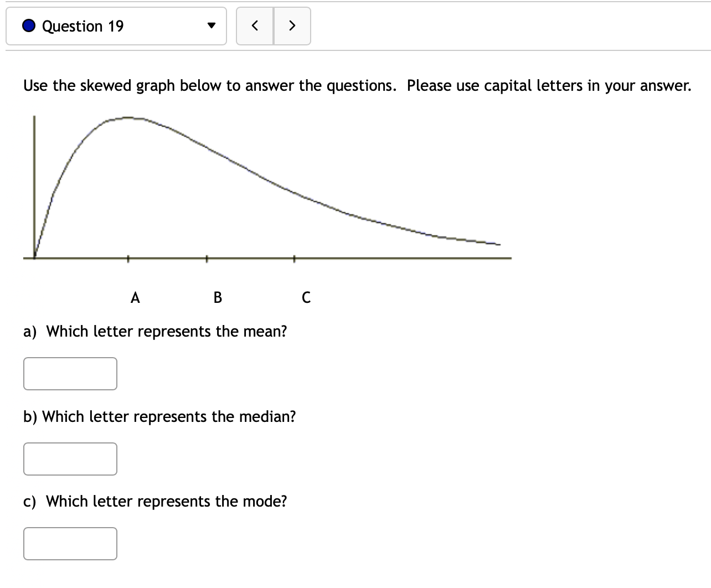Click the answer box for the mode question
711x588 pixels.
coord(70,543)
